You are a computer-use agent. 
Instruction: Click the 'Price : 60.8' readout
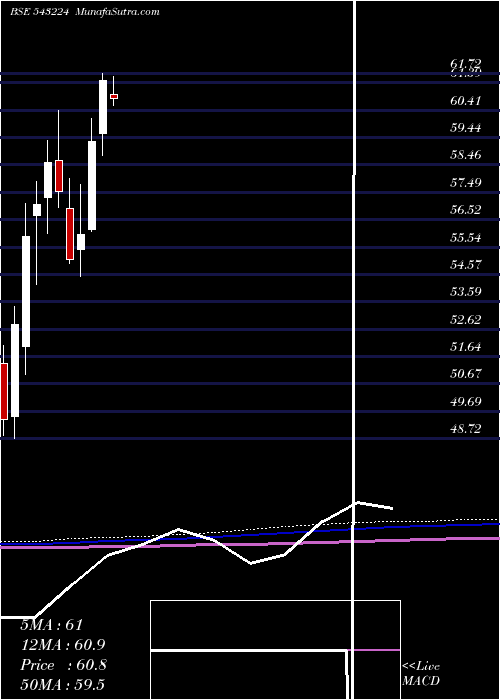(x=63, y=665)
